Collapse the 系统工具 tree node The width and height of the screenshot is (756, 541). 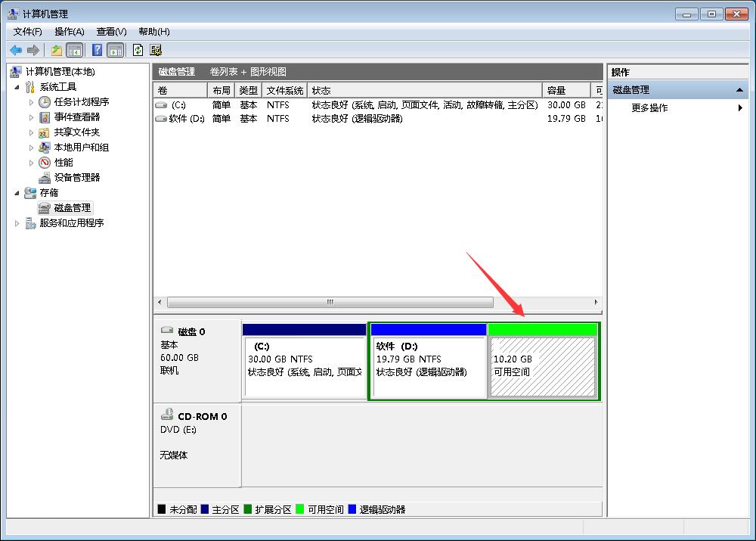pyautogui.click(x=17, y=86)
